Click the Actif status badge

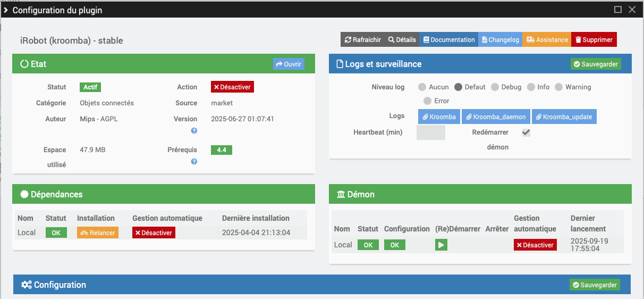90,87
